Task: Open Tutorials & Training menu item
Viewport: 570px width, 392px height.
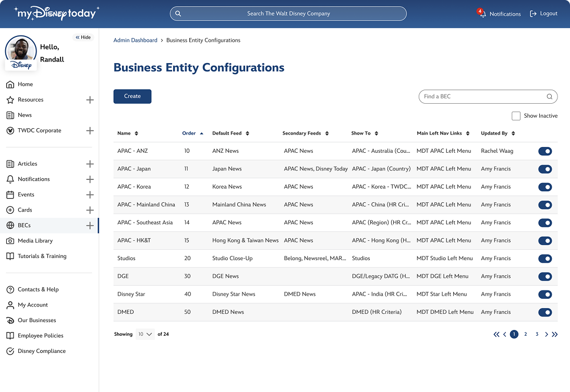Action: tap(42, 256)
